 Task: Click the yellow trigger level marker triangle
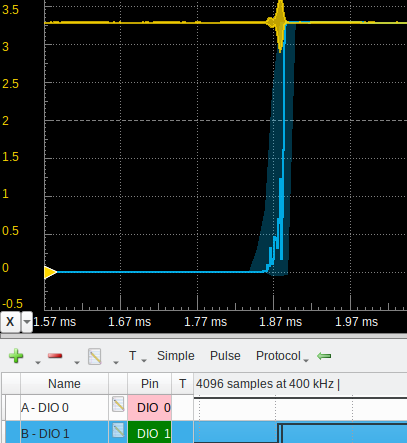point(51,272)
